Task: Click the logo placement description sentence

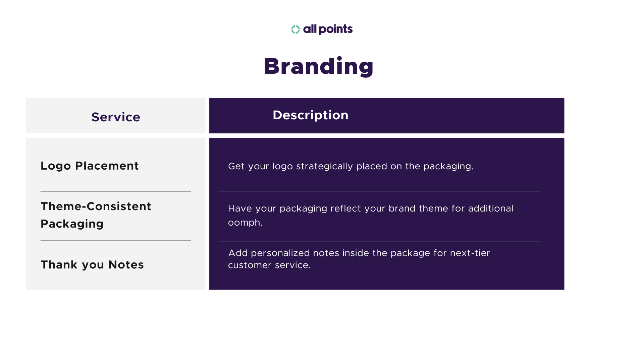Action: pos(351,166)
